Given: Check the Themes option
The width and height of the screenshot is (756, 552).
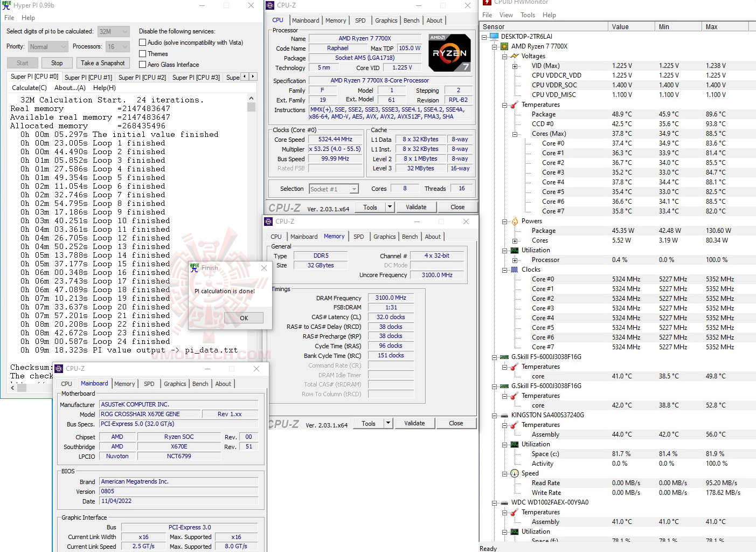Looking at the screenshot, I should click(142, 53).
